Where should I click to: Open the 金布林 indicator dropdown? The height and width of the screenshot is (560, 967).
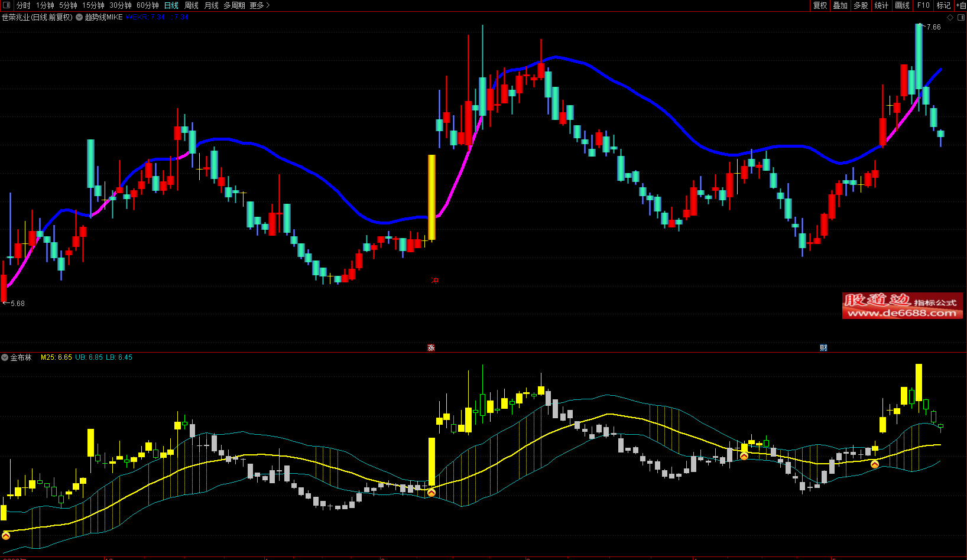pos(5,357)
